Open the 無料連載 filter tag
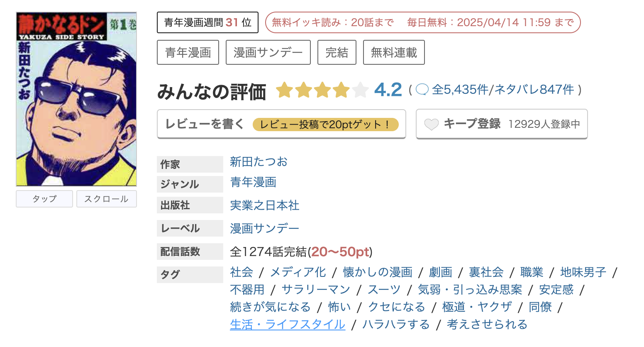Image resolution: width=644 pixels, height=347 pixels. (393, 52)
